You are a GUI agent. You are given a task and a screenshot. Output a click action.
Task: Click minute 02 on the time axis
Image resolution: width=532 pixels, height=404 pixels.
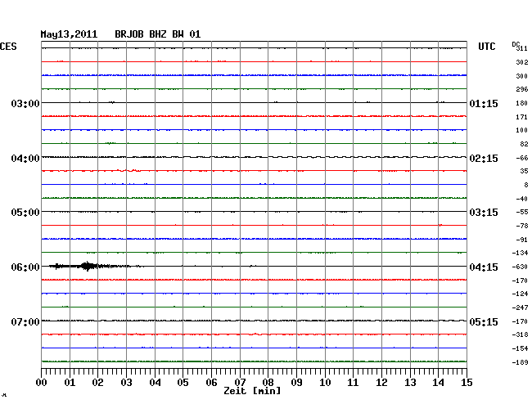point(97,383)
